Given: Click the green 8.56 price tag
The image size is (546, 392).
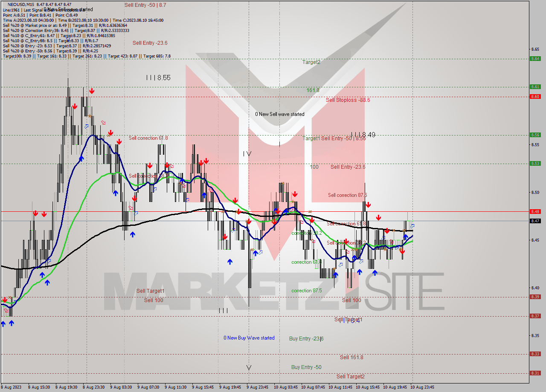Looking at the screenshot, I should pyautogui.click(x=535, y=135).
